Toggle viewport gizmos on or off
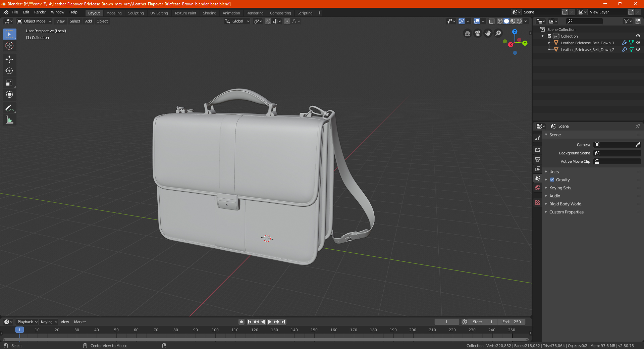 462,21
